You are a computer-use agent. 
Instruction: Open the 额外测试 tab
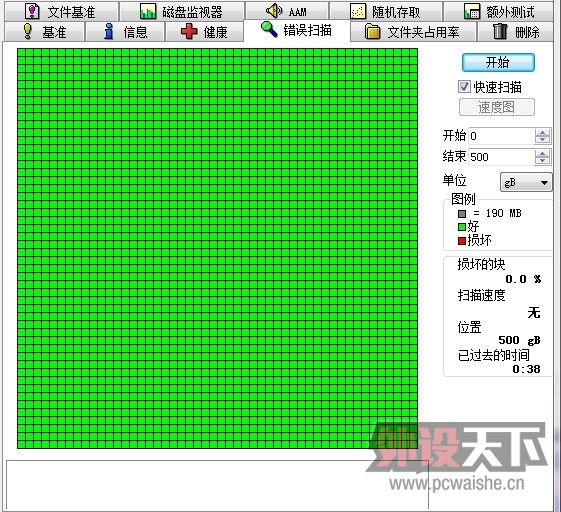coord(499,11)
